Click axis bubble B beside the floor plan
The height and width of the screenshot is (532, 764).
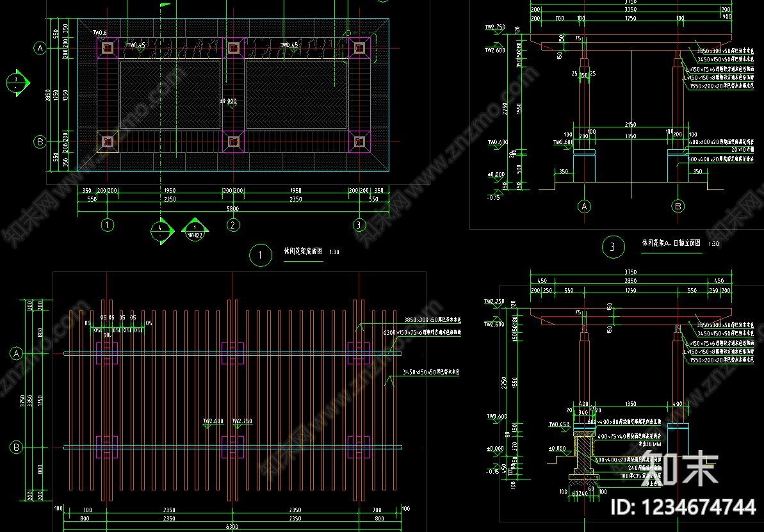(40, 142)
